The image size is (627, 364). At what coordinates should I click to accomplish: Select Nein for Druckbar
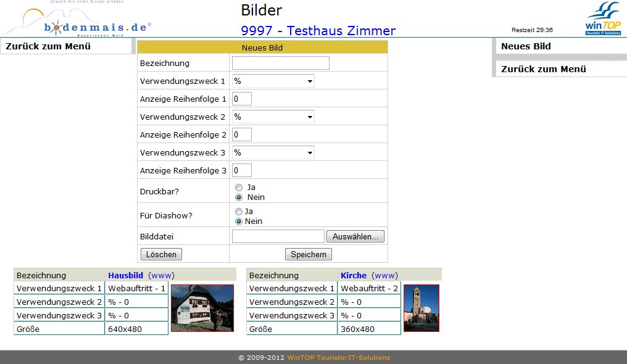pos(239,197)
